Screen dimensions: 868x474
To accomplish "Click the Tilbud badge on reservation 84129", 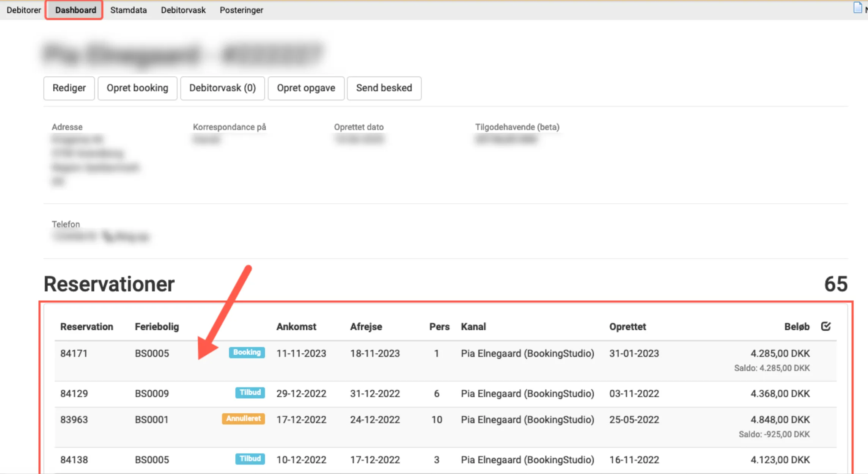I will tap(250, 393).
